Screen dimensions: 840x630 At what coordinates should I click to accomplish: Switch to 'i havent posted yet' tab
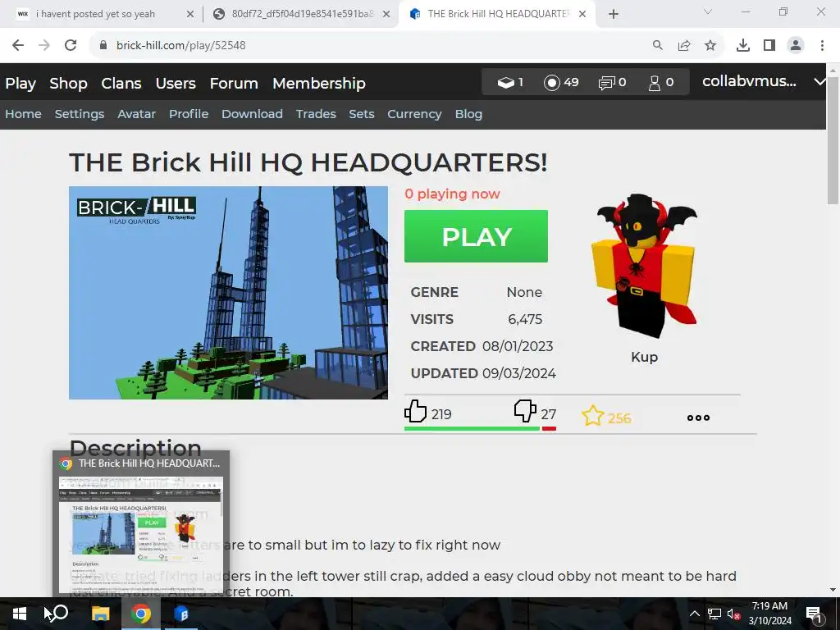tap(95, 15)
